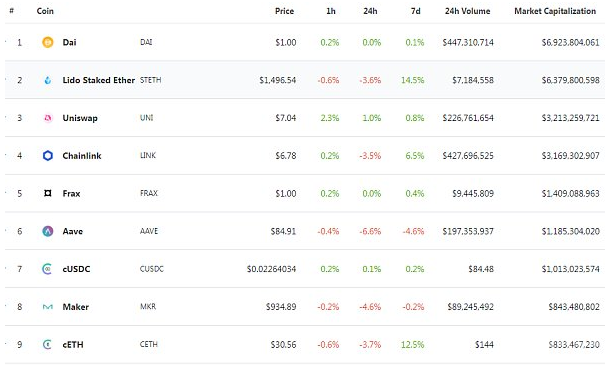Click the Uniswap unicorn icon
The width and height of the screenshot is (615, 365).
click(47, 118)
